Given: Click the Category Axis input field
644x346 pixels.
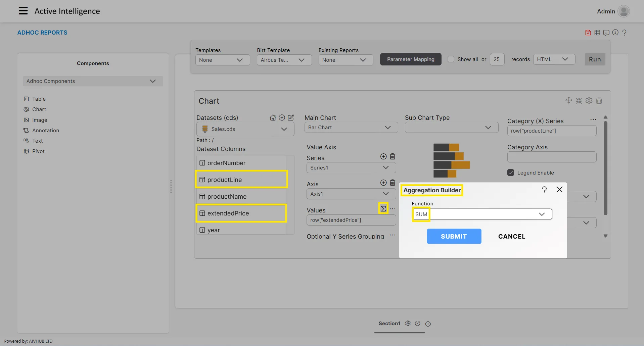Looking at the screenshot, I should pyautogui.click(x=552, y=157).
